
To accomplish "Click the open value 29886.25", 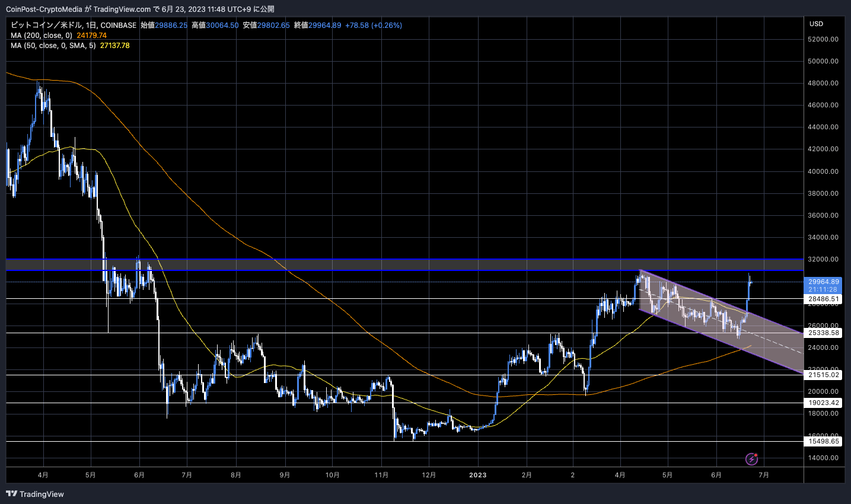I will pos(171,25).
